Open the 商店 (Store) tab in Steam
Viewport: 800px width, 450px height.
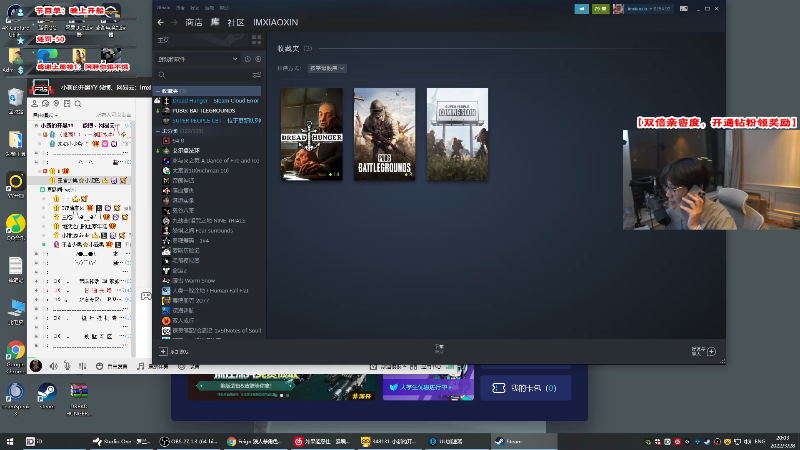coord(194,22)
